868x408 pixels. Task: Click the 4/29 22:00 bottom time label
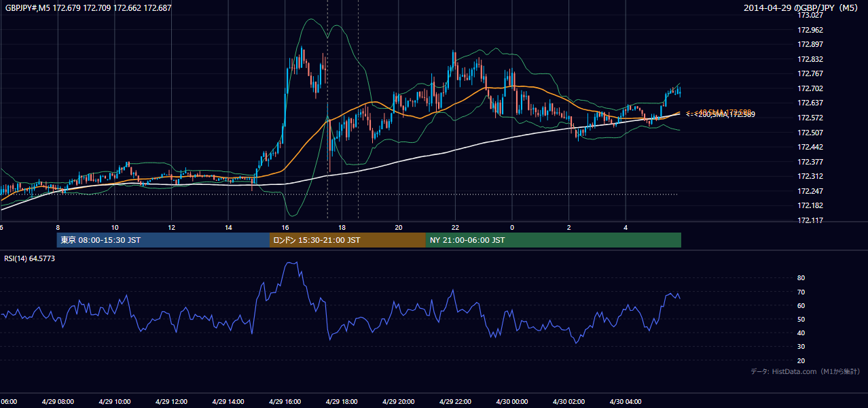point(455,402)
